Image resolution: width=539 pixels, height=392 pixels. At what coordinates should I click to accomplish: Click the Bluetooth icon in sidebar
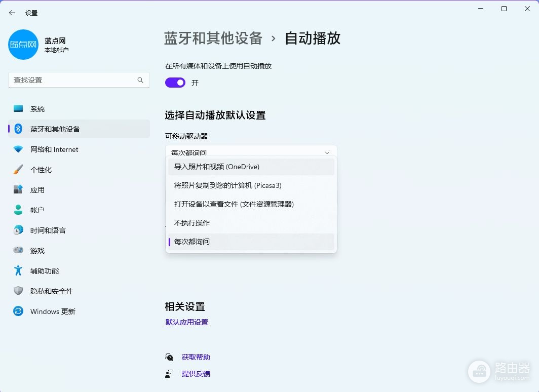click(18, 129)
